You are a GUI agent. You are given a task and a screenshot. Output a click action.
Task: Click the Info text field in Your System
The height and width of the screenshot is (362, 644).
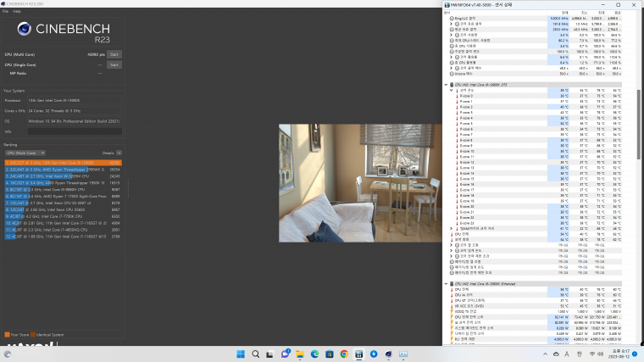pyautogui.click(x=75, y=131)
